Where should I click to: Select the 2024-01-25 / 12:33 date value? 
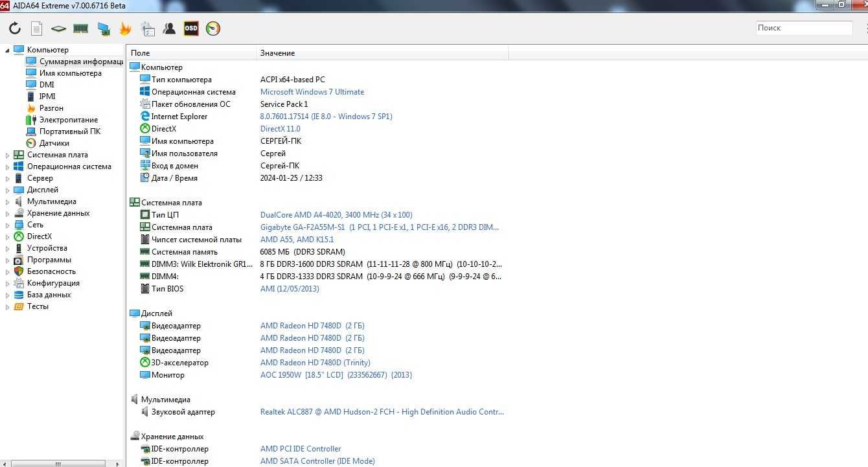point(291,178)
